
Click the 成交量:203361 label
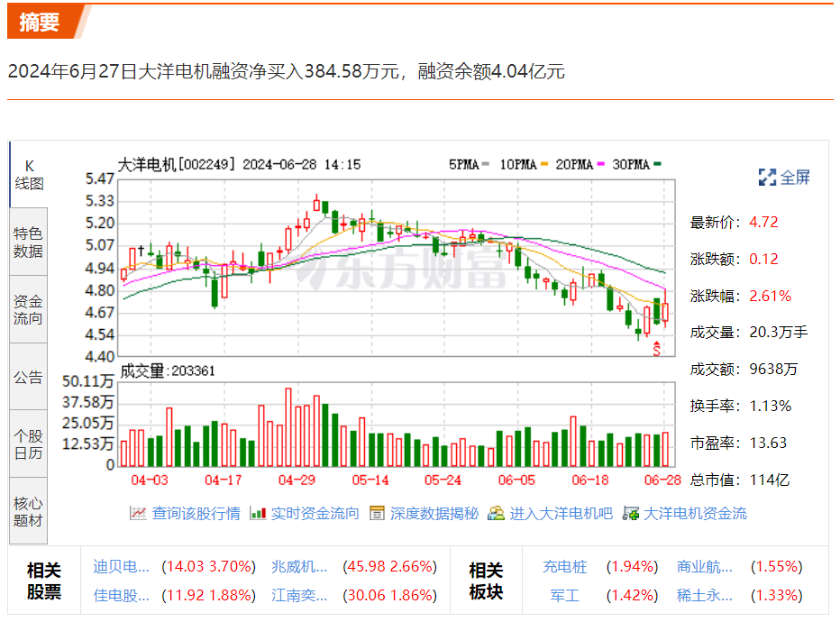point(167,370)
